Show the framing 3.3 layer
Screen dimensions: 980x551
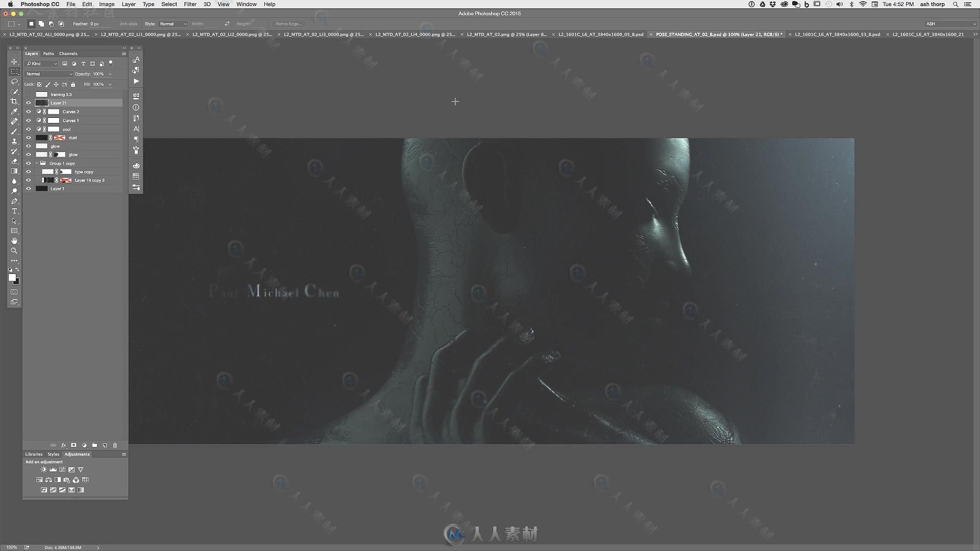[x=29, y=94]
